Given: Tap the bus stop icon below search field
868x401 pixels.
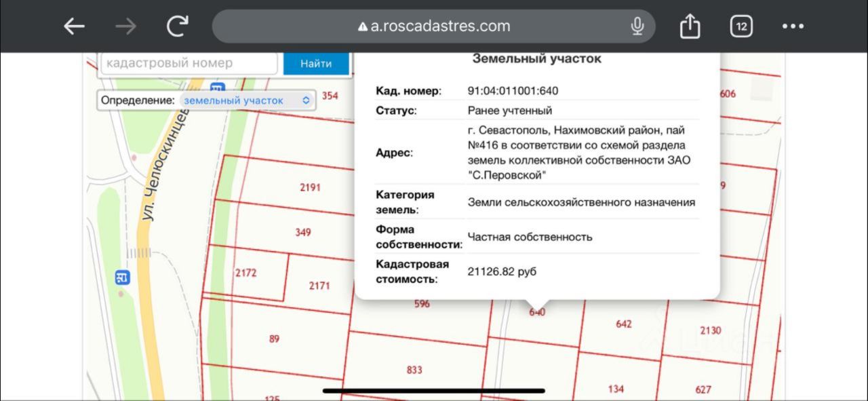Looking at the screenshot, I should pyautogui.click(x=217, y=88).
